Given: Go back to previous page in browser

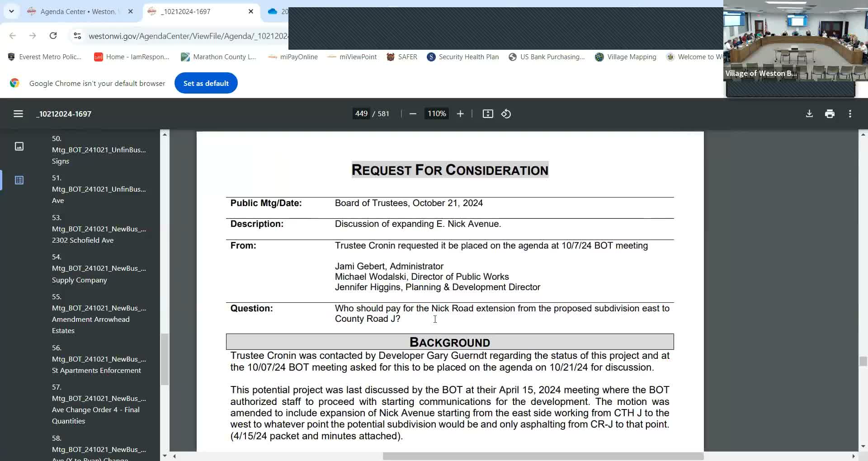Looking at the screenshot, I should 13,36.
